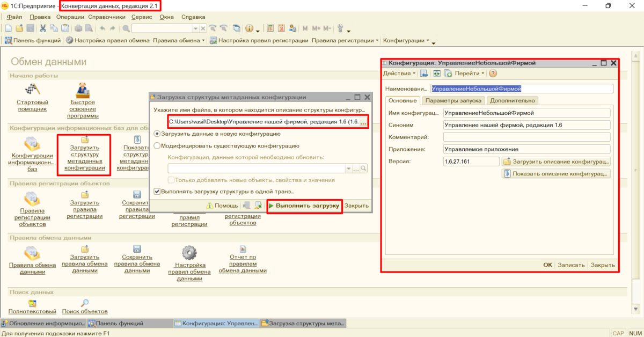This screenshot has width=644, height=337.
Task: Click the help question mark in Конфигурация window
Action: (x=493, y=74)
